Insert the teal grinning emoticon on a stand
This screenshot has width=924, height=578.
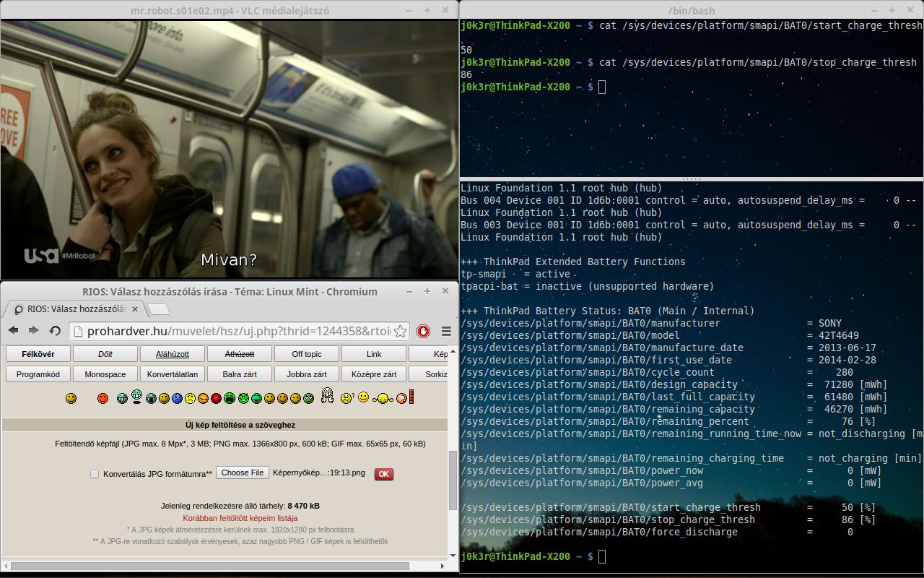coord(136,395)
